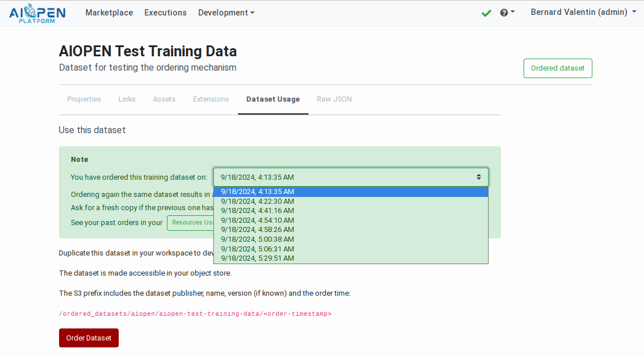Go to Executions in the navbar
The height and width of the screenshot is (356, 644).
pyautogui.click(x=165, y=13)
